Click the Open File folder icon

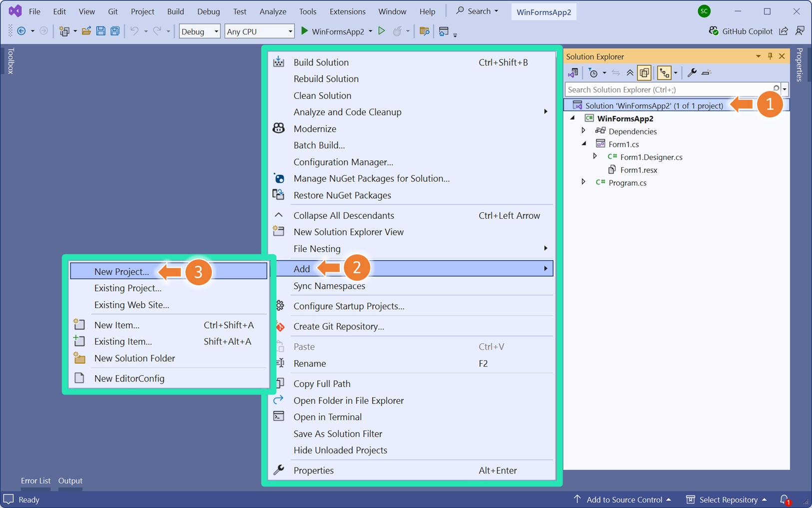(x=86, y=31)
